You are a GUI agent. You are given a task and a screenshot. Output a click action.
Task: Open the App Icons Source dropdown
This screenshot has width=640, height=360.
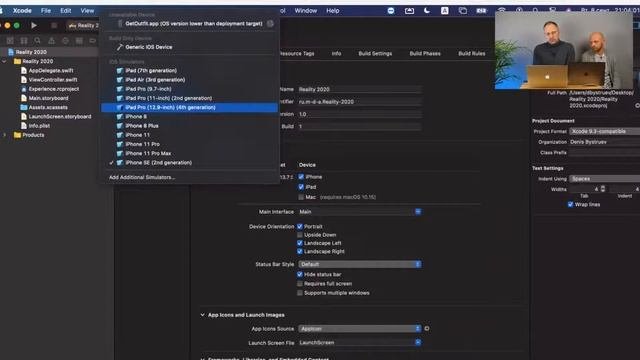[360, 329]
